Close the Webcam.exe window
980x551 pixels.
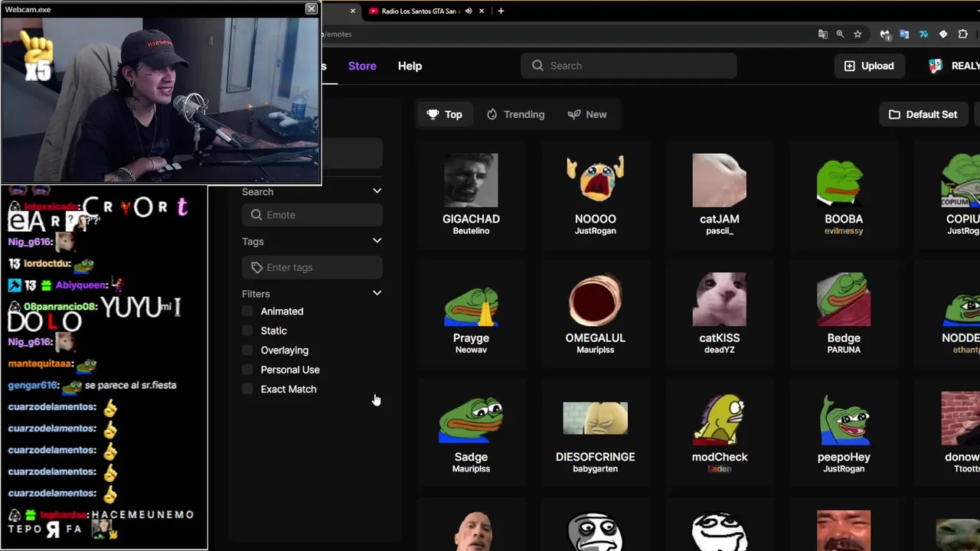coord(311,8)
